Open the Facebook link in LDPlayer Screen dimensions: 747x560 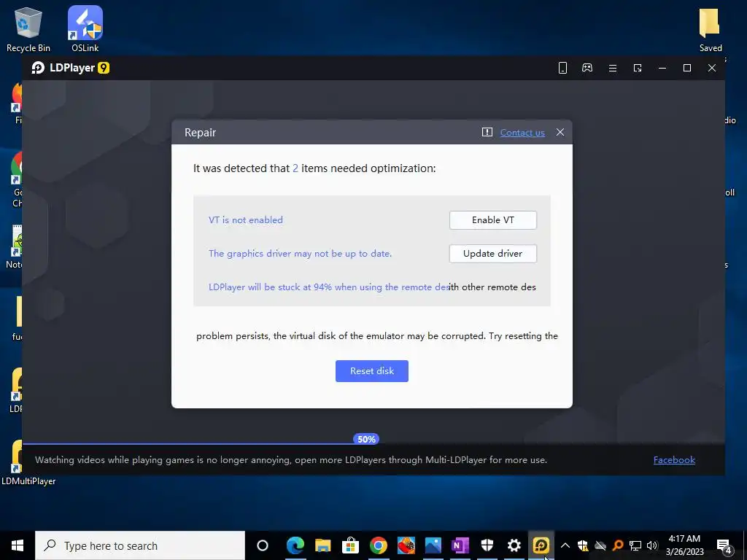tap(674, 460)
